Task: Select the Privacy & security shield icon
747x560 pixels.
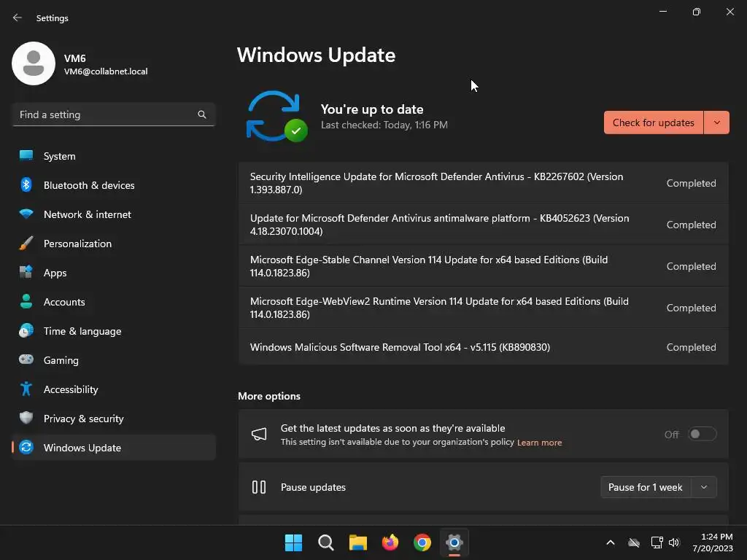Action: coord(26,418)
